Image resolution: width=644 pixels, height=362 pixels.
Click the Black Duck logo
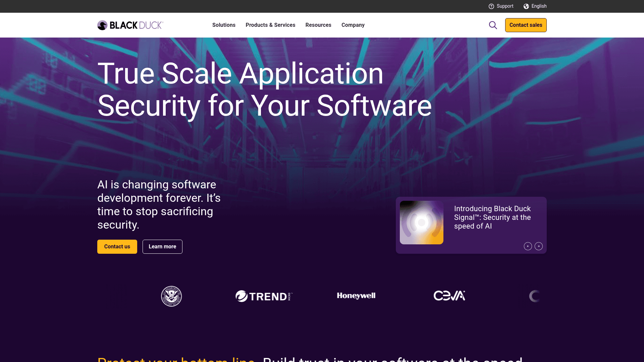point(130,25)
